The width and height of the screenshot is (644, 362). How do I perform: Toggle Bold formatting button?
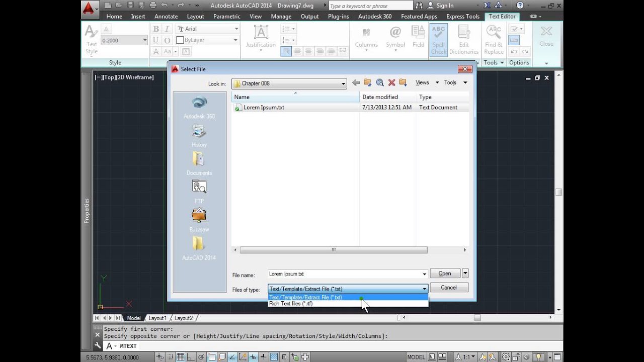[x=156, y=29]
